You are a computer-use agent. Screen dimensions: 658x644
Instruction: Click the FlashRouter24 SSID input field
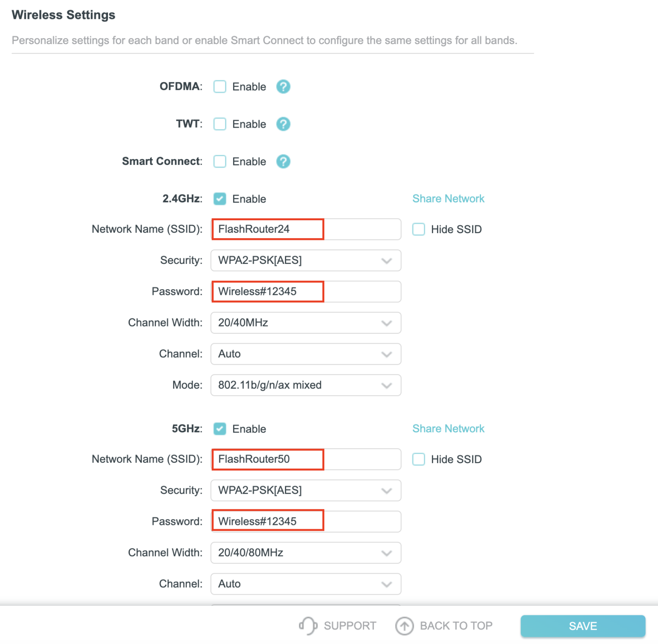[267, 229]
